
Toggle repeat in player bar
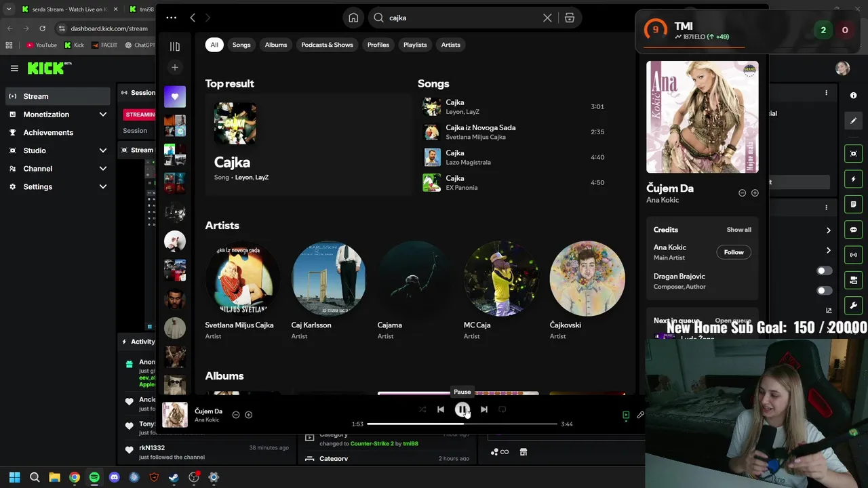coord(502,409)
